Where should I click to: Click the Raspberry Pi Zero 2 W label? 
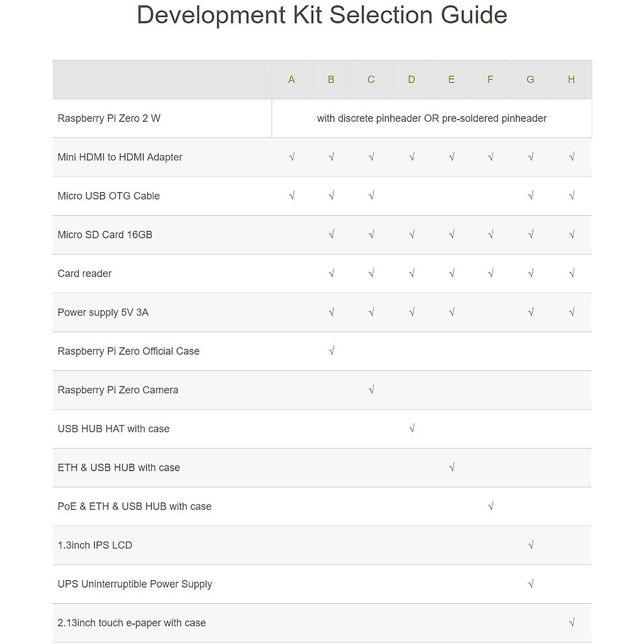(109, 119)
